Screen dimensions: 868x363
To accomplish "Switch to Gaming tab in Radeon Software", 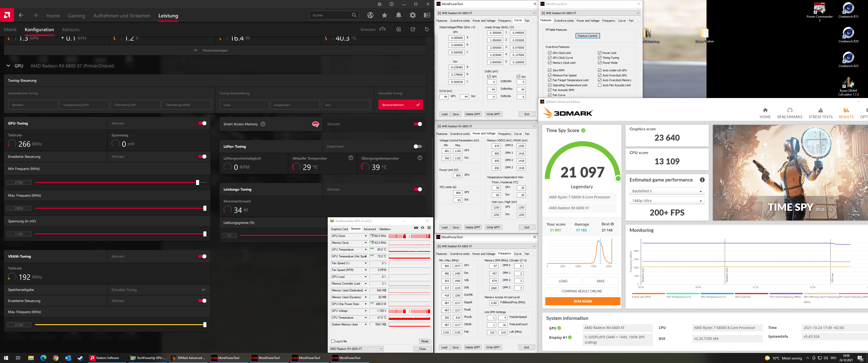I will [76, 15].
